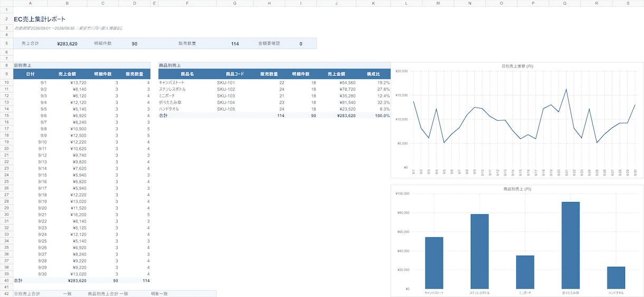
Task: Select the '100.0%' total share cell
Action: [382, 116]
